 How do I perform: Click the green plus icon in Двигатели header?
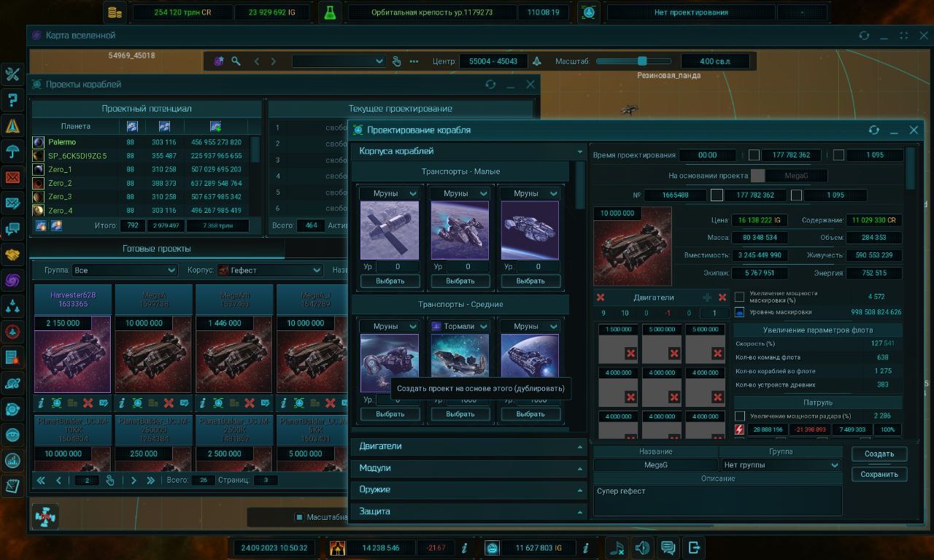pos(706,297)
